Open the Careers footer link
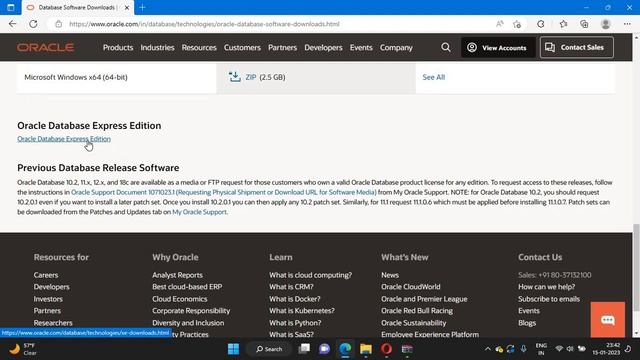The width and height of the screenshot is (640, 360). point(46,275)
